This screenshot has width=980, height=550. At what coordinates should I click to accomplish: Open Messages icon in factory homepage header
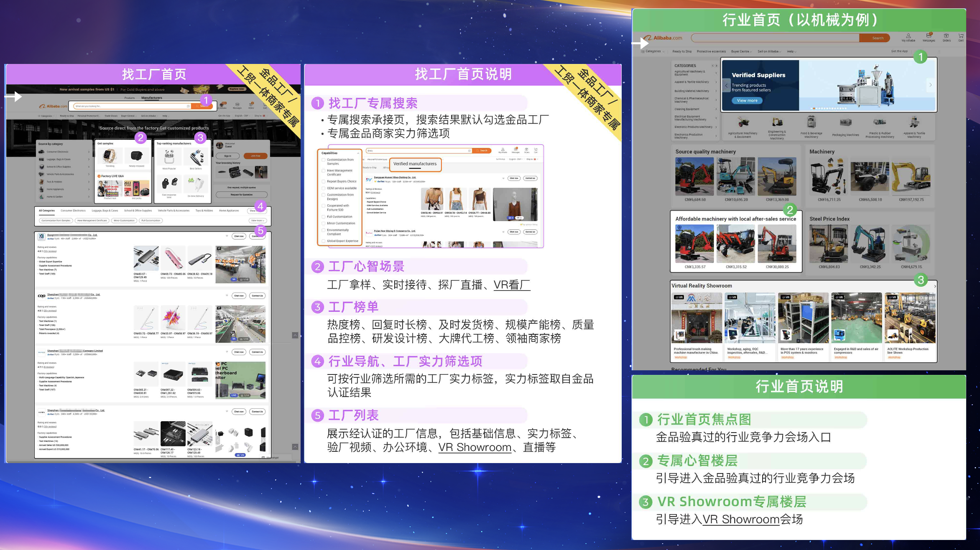[x=237, y=105]
